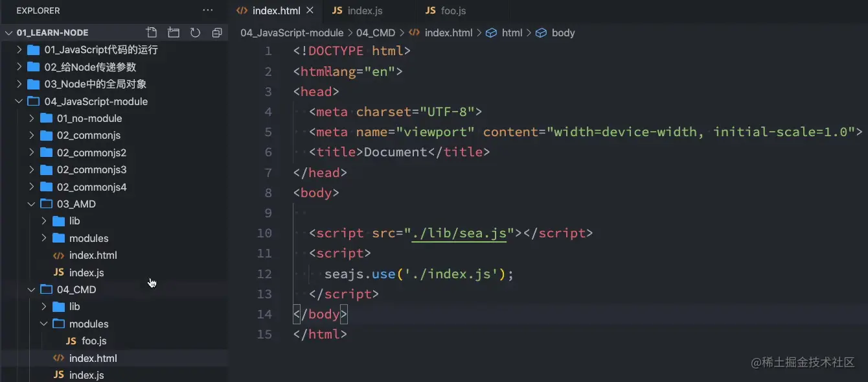This screenshot has height=382, width=868.
Task: Click the seajs.use code on line 12
Action: click(x=360, y=274)
